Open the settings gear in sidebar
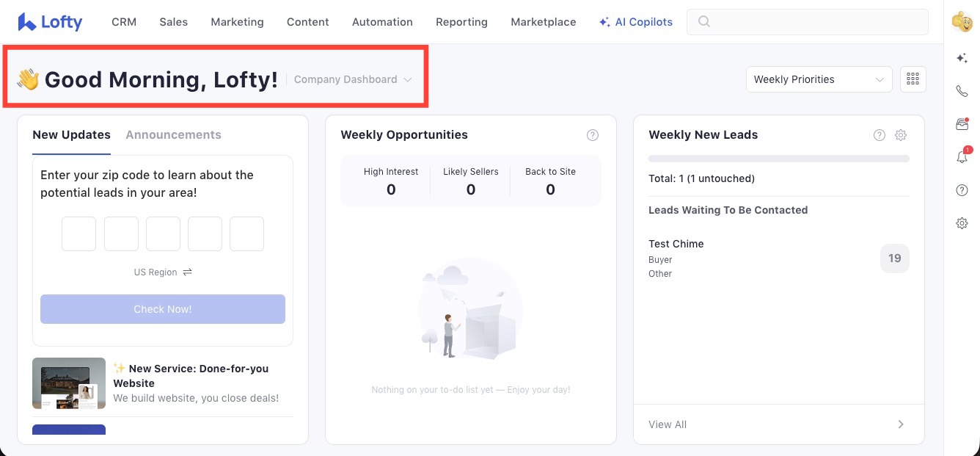 (962, 223)
